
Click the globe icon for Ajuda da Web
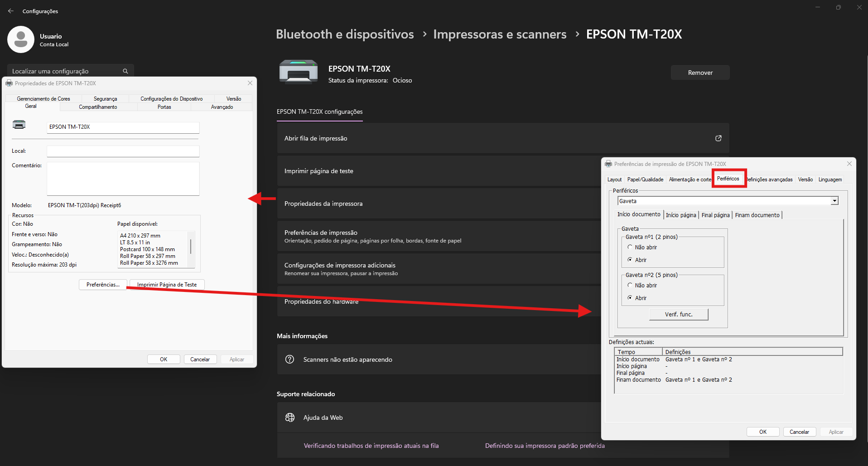coord(290,417)
